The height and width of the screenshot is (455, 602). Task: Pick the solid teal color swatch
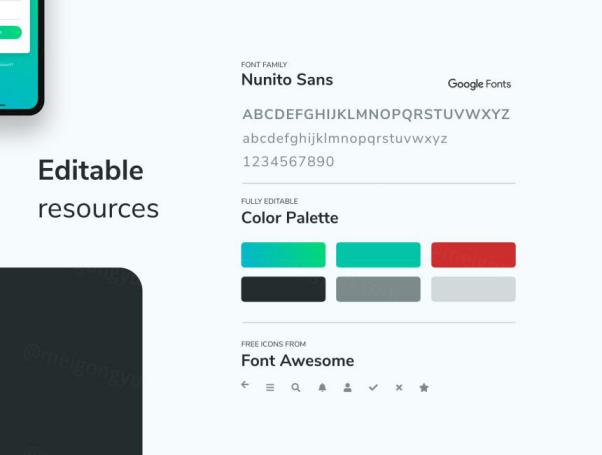click(378, 255)
